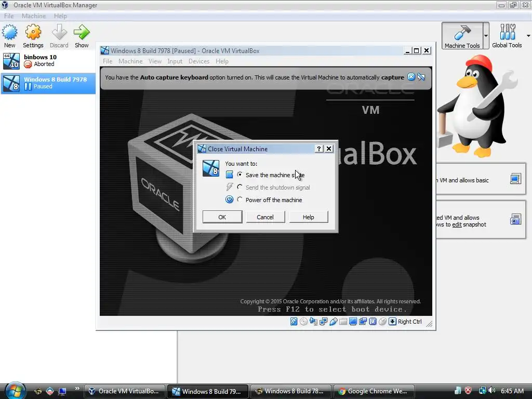Click the optical disc status icon
The image size is (532, 399).
[303, 321]
